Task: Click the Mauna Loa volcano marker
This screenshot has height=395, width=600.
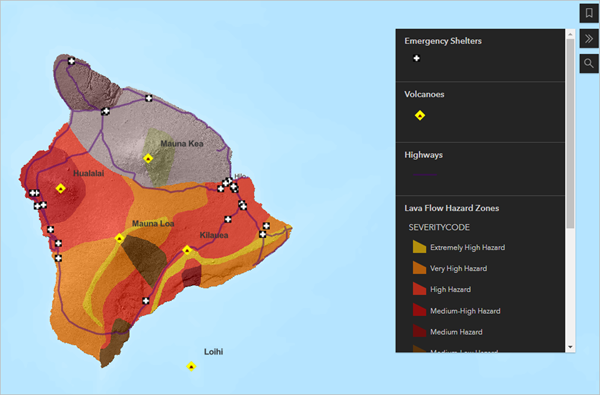Action: pos(119,238)
